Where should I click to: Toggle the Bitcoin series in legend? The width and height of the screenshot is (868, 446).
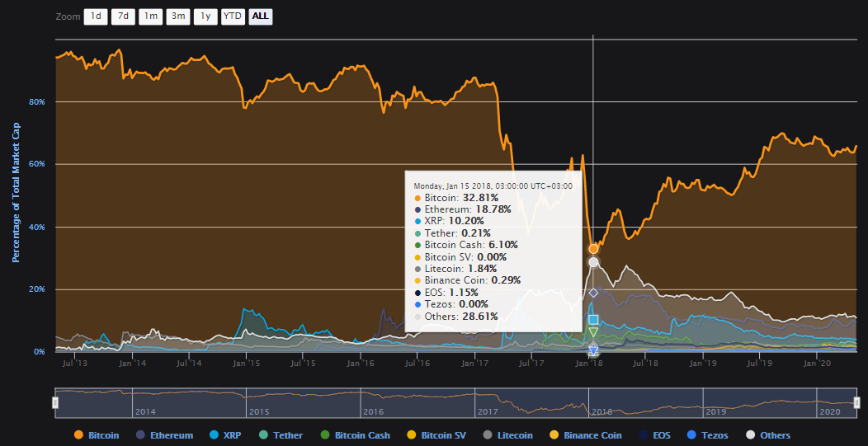97,435
